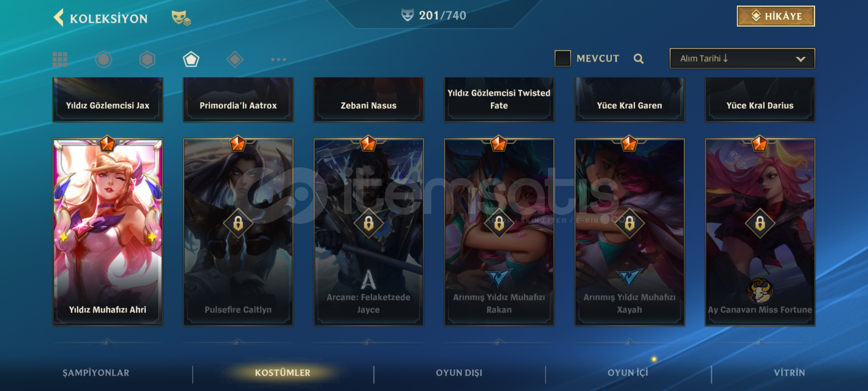Screen dimensions: 868x391
Task: Select the hexagon rarity filter icon
Action: point(147,59)
